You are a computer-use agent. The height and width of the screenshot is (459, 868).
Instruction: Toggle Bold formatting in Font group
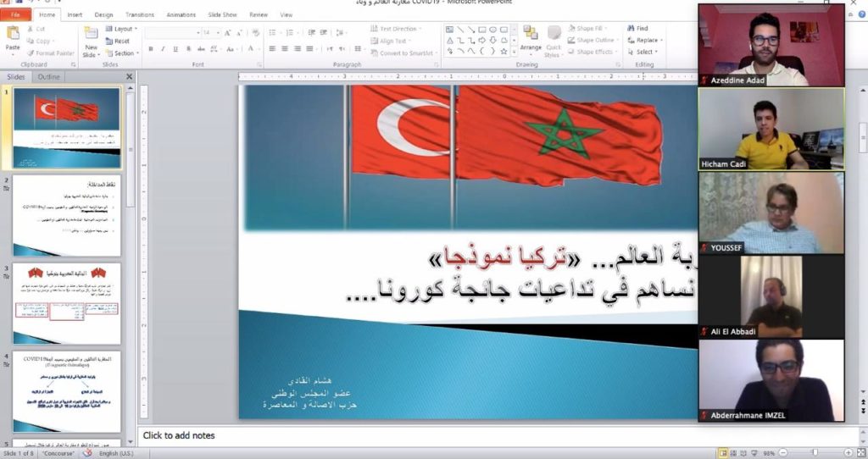pos(150,49)
